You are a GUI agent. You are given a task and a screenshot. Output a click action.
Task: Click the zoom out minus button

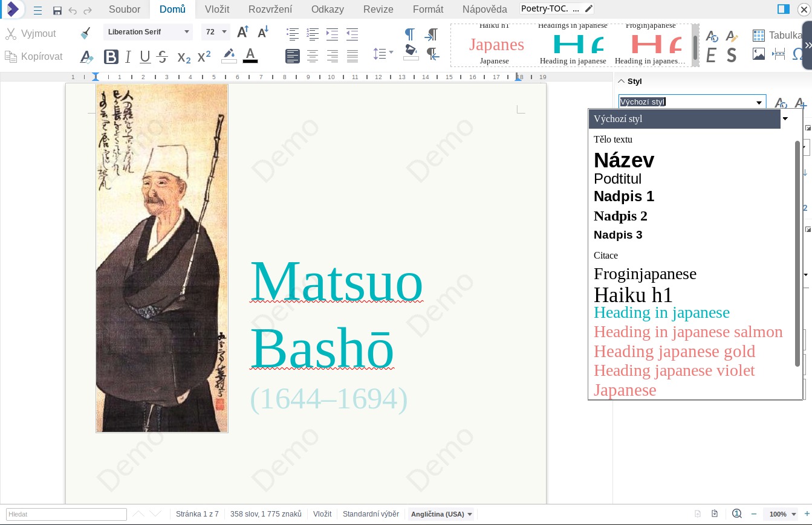(754, 514)
